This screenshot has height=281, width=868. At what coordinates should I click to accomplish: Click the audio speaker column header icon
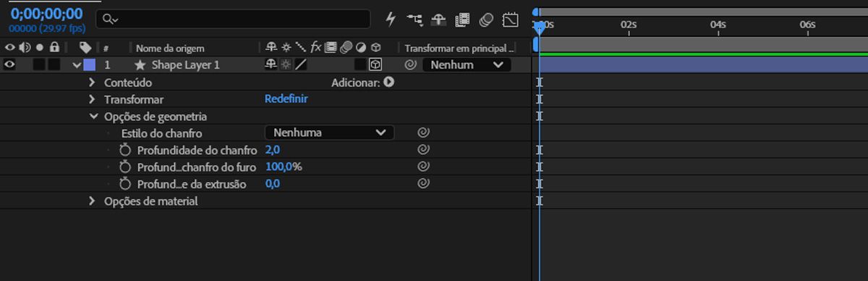pos(25,48)
